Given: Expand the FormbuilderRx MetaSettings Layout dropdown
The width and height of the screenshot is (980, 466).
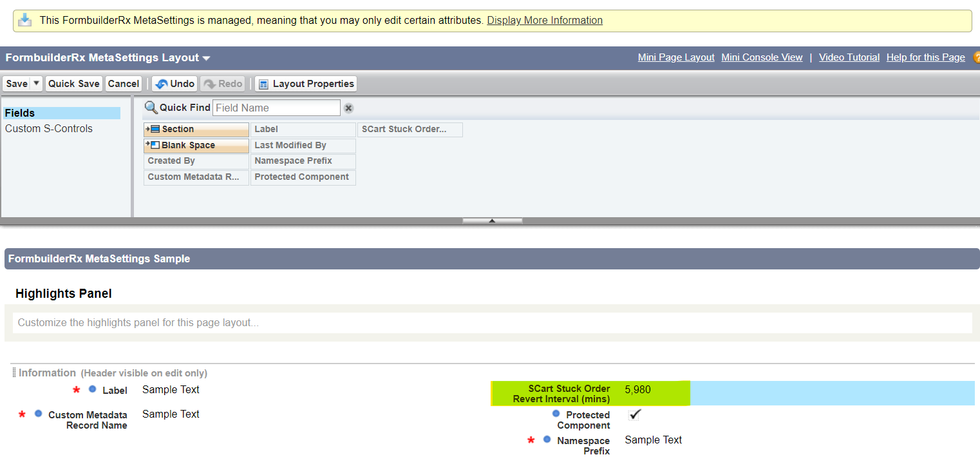Looking at the screenshot, I should coord(206,58).
